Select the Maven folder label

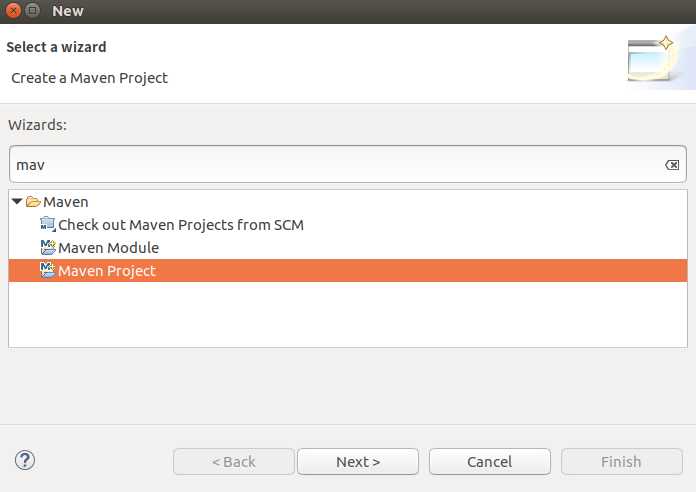pyautogui.click(x=66, y=202)
